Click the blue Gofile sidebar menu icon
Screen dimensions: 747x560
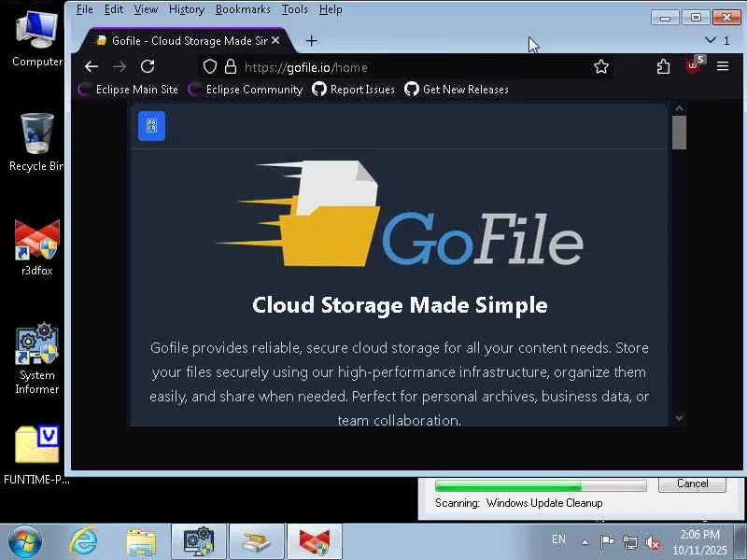pyautogui.click(x=151, y=126)
